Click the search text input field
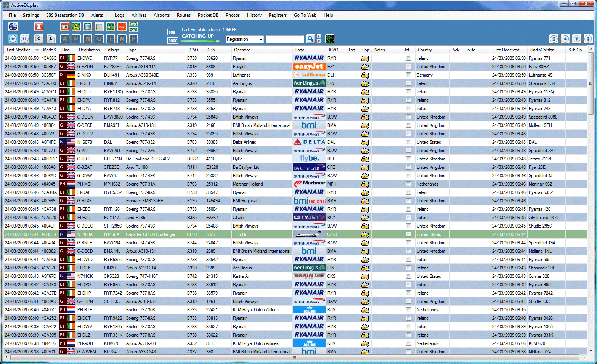The image size is (597, 364). tap(285, 39)
